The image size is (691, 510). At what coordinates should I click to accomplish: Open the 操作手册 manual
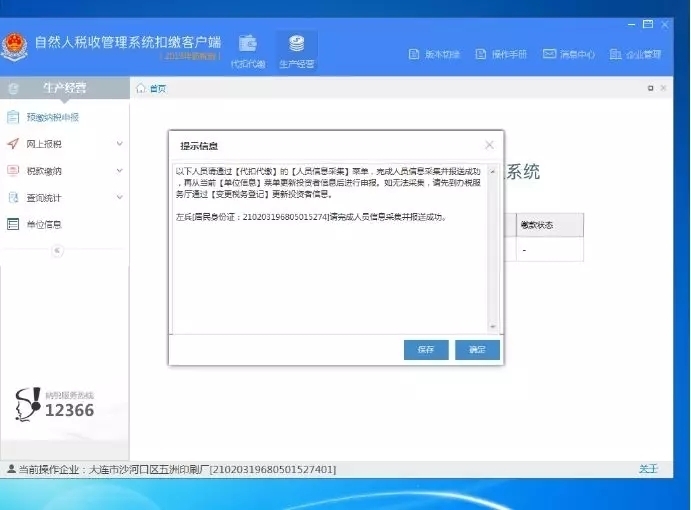tap(502, 54)
